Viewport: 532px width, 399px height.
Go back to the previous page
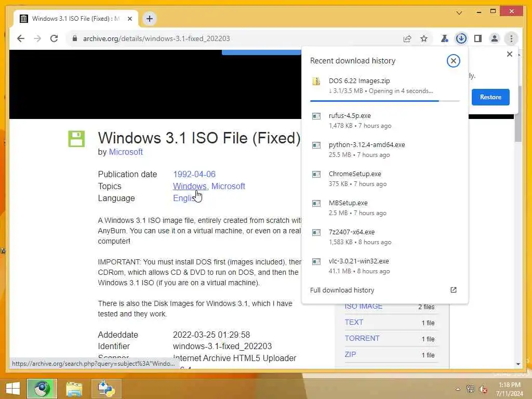(21, 38)
